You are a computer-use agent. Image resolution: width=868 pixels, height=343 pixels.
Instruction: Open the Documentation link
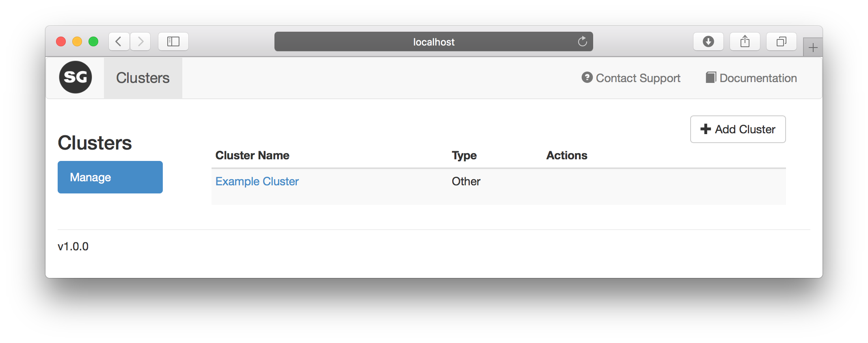pyautogui.click(x=758, y=78)
